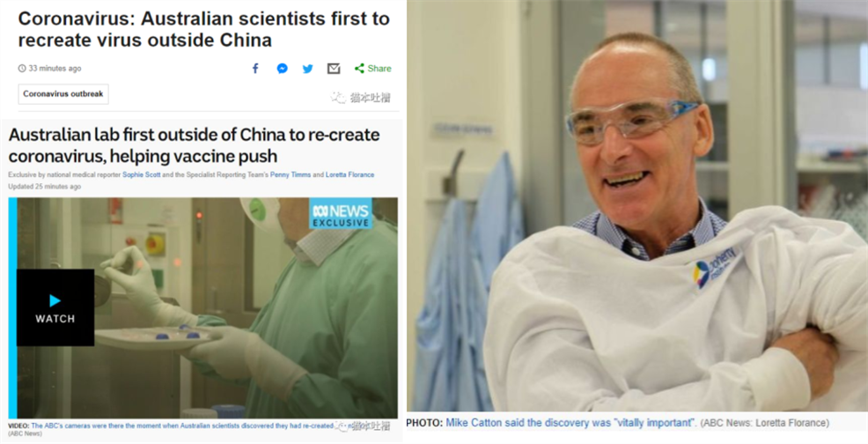Share article via Twitter bird icon

308,69
